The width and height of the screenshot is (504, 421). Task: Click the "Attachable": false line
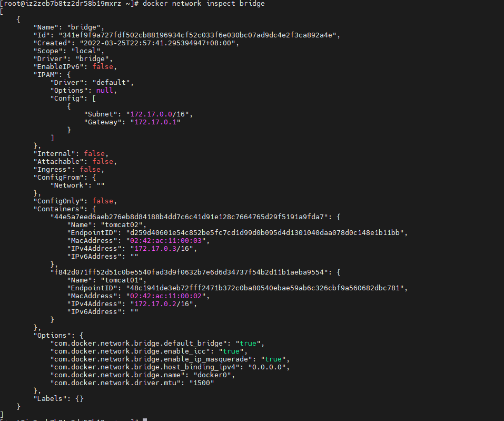75,161
